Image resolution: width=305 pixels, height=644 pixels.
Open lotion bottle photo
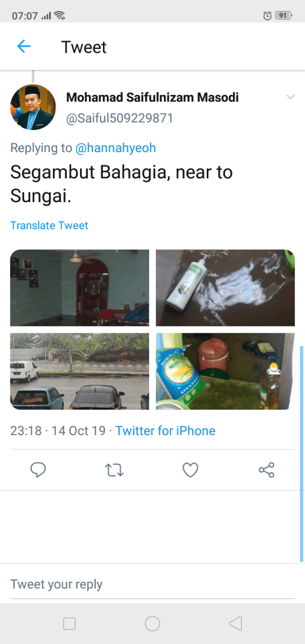225,287
